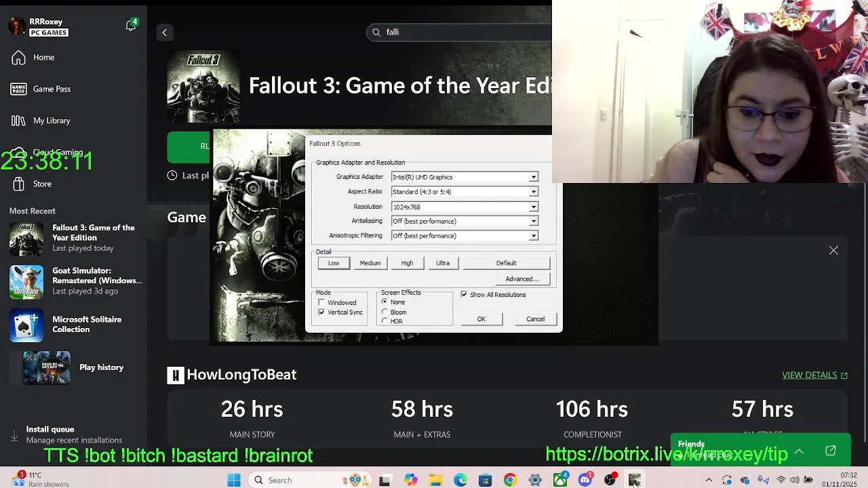Toggle Show All Resolutions checkbox
The height and width of the screenshot is (488, 868).
pyautogui.click(x=464, y=295)
